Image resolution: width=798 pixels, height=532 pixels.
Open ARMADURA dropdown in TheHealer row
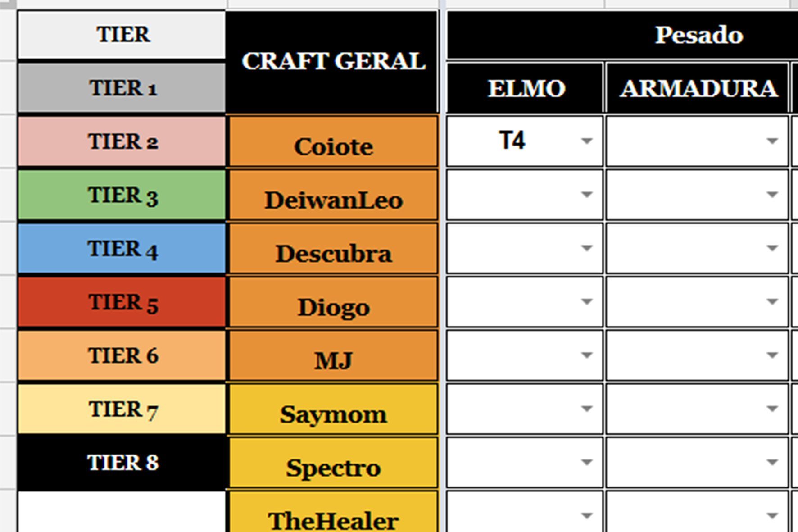pyautogui.click(x=772, y=516)
